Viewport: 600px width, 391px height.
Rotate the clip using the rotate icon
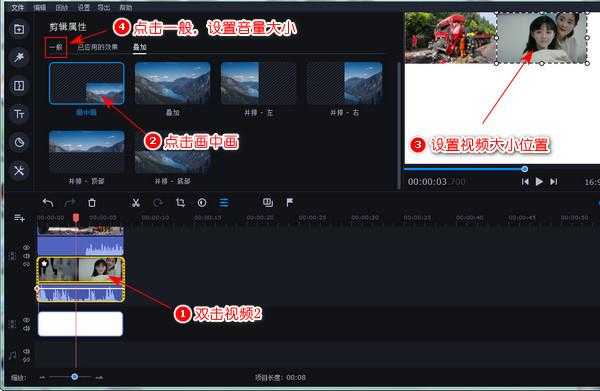(158, 202)
